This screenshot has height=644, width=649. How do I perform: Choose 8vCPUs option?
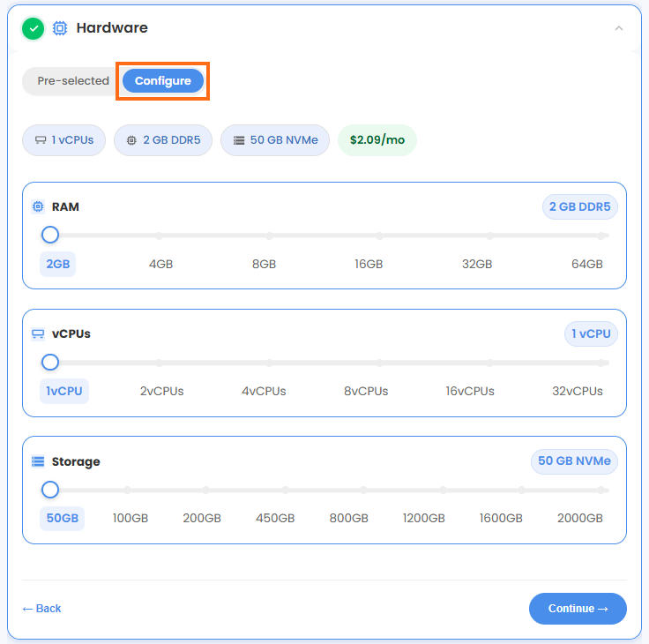click(x=366, y=391)
